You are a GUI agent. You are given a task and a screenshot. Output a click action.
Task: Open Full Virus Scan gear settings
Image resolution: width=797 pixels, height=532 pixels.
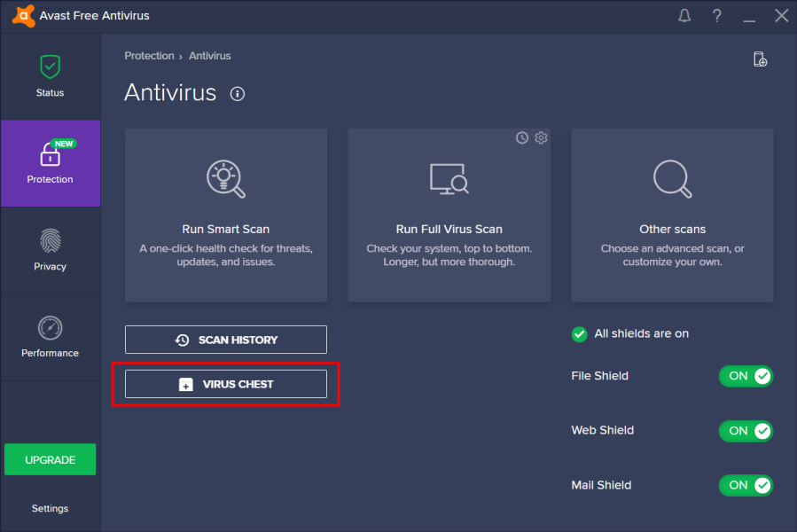click(541, 137)
